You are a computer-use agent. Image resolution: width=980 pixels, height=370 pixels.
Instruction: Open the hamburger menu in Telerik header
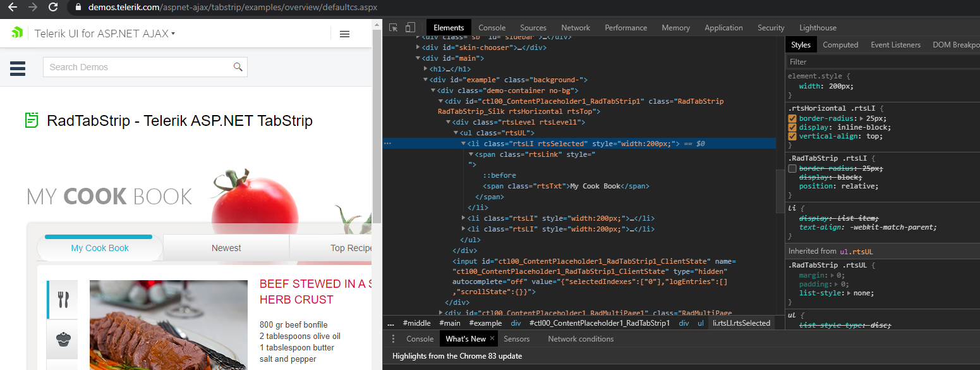[x=344, y=34]
